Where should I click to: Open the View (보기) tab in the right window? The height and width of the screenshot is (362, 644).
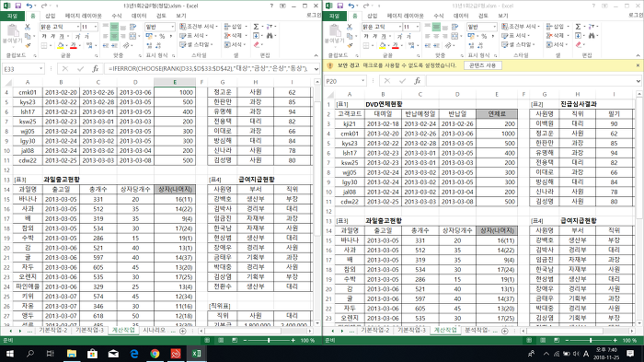(503, 16)
